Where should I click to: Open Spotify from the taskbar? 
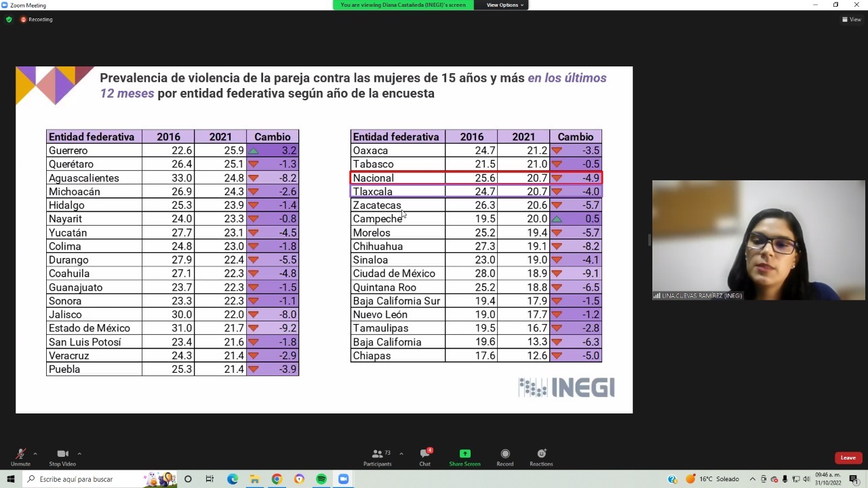(x=321, y=479)
